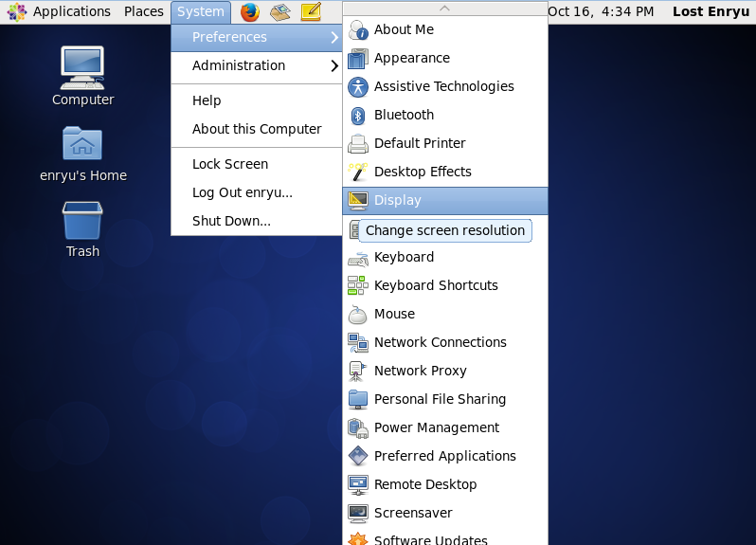Image resolution: width=756 pixels, height=545 pixels.
Task: Open Keyboard preferences
Action: [445, 257]
